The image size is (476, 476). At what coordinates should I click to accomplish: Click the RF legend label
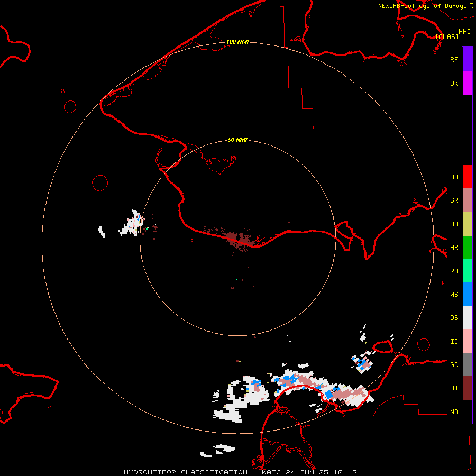(454, 59)
